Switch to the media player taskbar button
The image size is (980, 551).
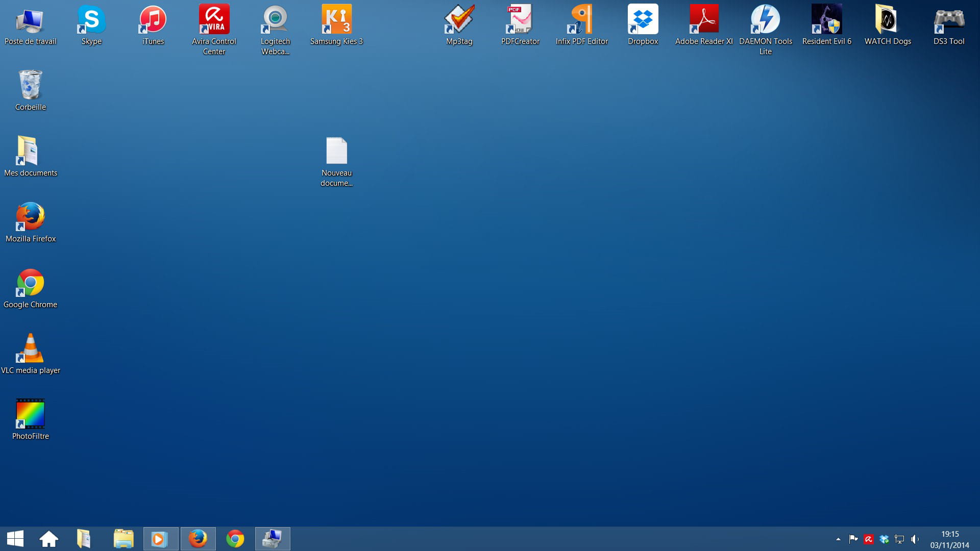click(x=161, y=539)
